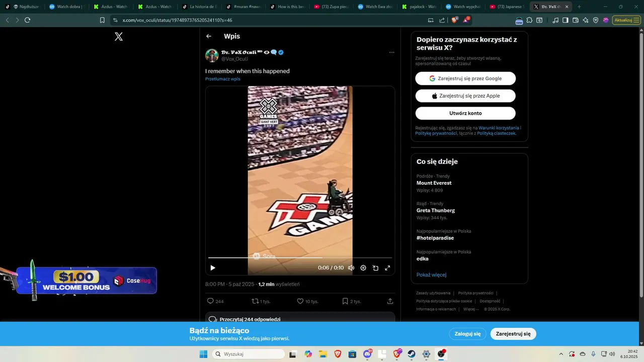Enter fullscreen video mode
Viewport: 644px width, 362px height.
[x=387, y=268]
